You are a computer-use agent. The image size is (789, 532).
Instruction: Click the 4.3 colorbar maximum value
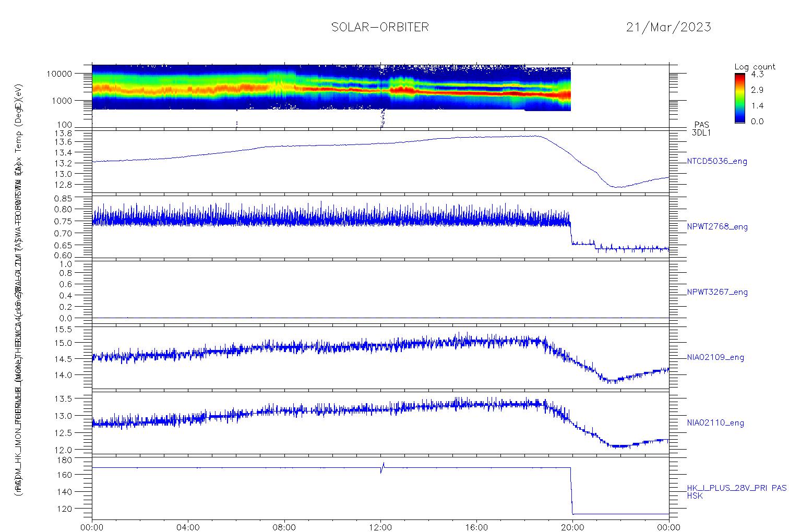(757, 74)
